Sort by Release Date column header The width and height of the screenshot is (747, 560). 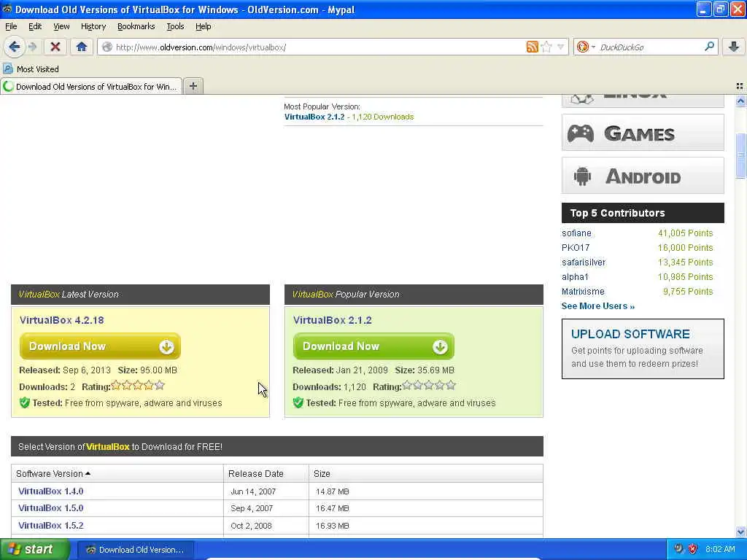point(266,473)
